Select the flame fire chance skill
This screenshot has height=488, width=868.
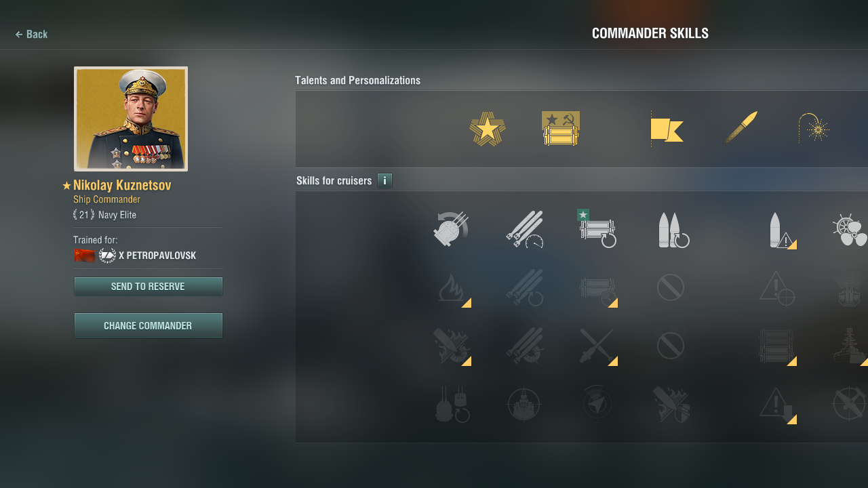tap(452, 288)
